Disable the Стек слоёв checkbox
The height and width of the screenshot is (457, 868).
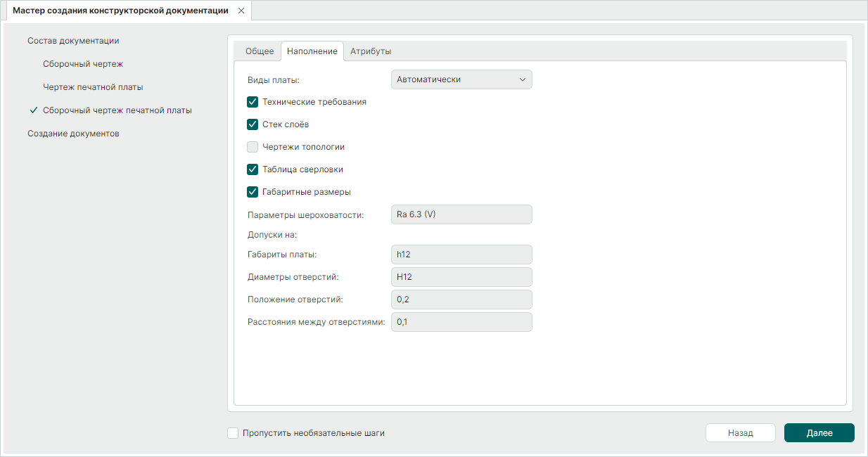(253, 124)
